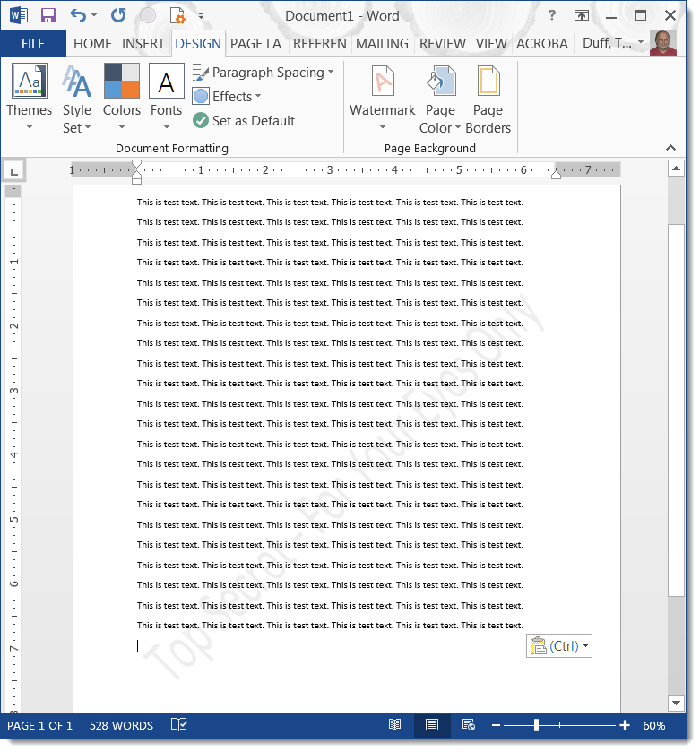The image size is (700, 752).
Task: Open the FILE backstage button
Action: point(33,43)
